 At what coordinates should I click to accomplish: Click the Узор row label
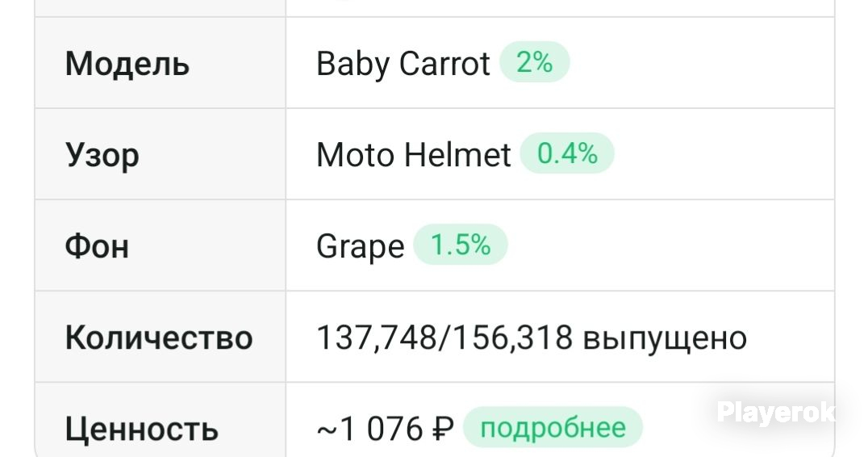[102, 156]
